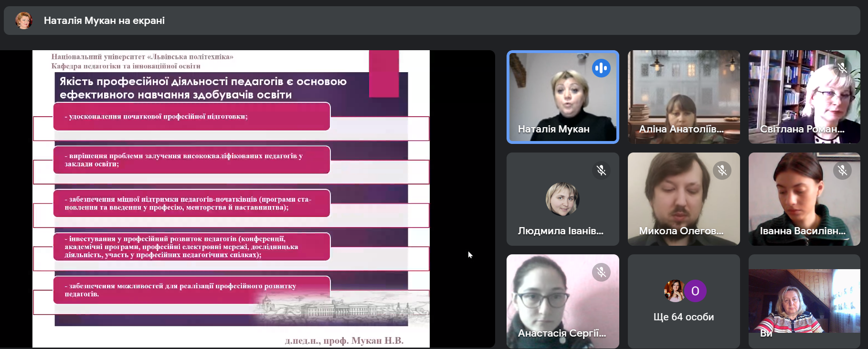The image size is (868, 349).
Task: Click the muted microphone icon on Світлана's tile
Action: [x=842, y=68]
